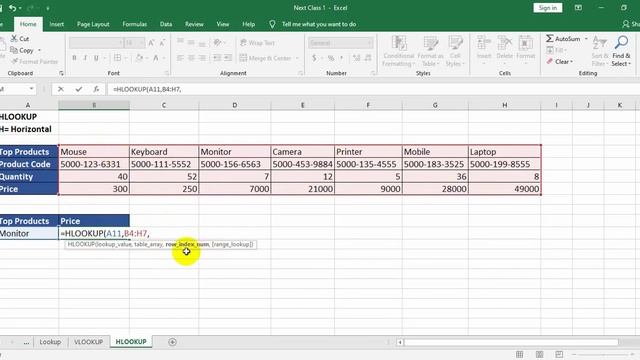Image resolution: width=640 pixels, height=360 pixels.
Task: Apply Percent Style format
Action: pyautogui.click(x=331, y=58)
